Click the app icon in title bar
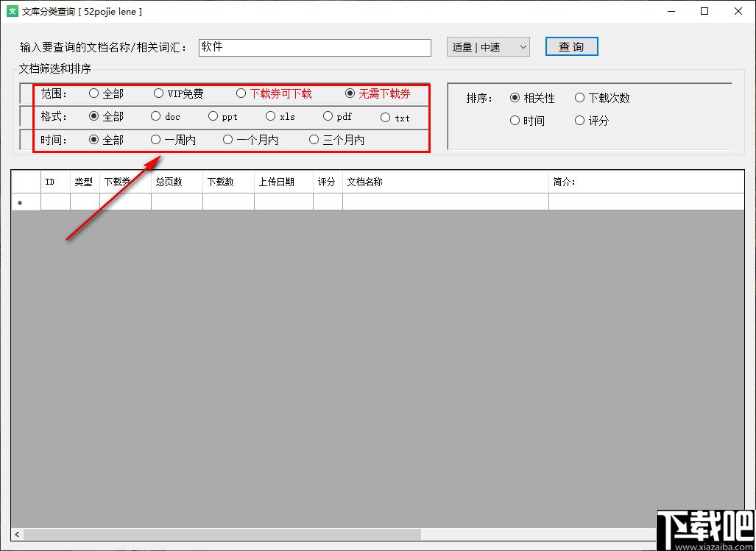 pos(12,11)
